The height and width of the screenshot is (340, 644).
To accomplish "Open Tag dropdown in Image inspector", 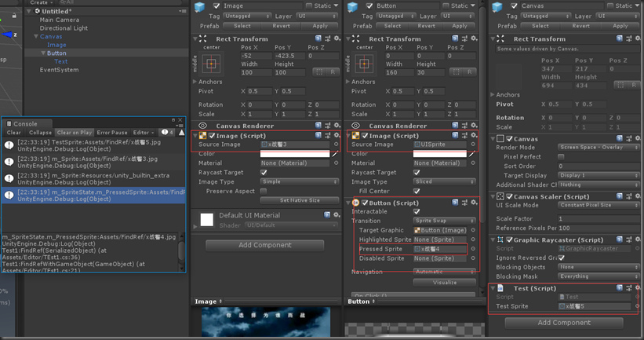I will pyautogui.click(x=247, y=16).
